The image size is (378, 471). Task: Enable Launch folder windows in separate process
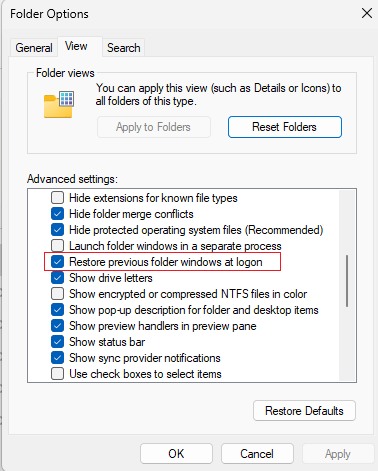pyautogui.click(x=57, y=246)
